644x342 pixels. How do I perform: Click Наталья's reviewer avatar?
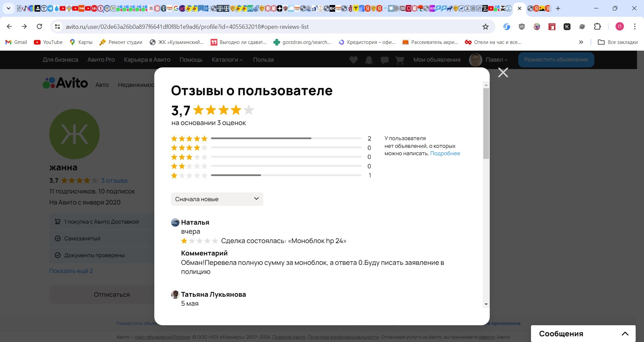coord(175,222)
